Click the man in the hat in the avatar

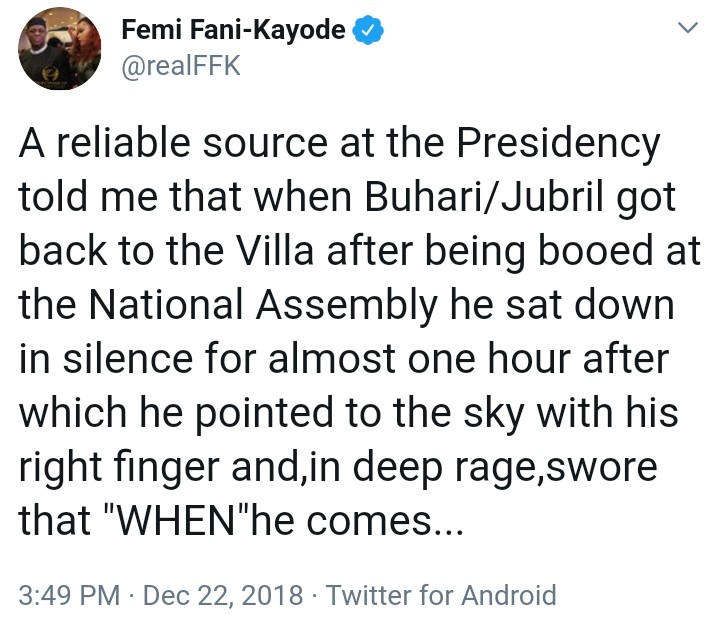(45, 40)
